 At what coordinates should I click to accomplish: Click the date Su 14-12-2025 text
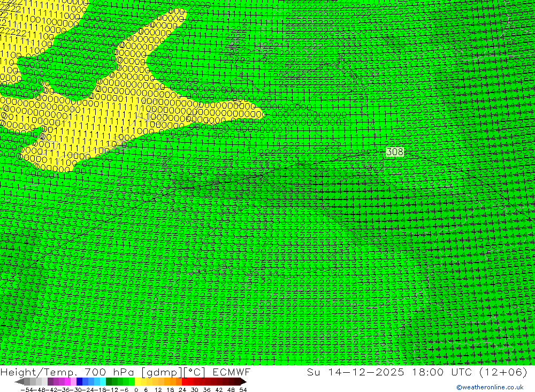[355, 372]
